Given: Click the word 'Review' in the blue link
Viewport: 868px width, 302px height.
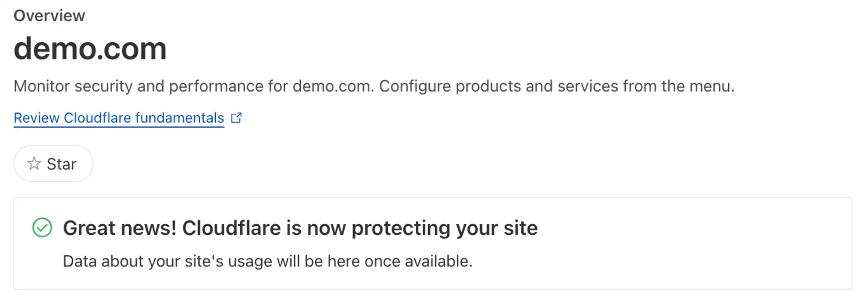Looking at the screenshot, I should point(36,118).
